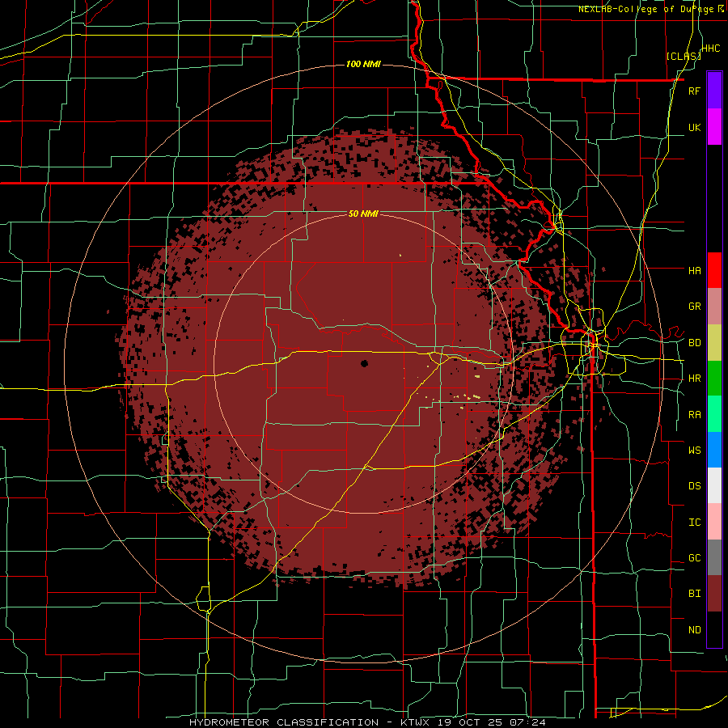Select the IC light pink legend swatch
This screenshot has height=728, width=728.
click(x=714, y=522)
